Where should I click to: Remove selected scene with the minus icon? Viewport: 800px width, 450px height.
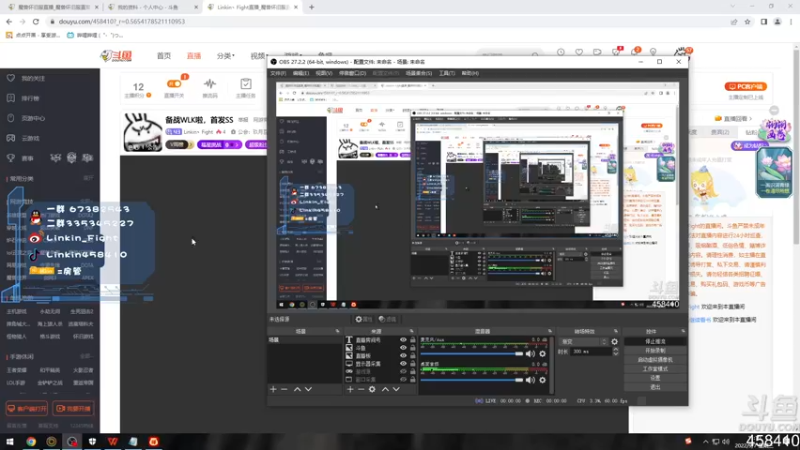click(x=284, y=389)
